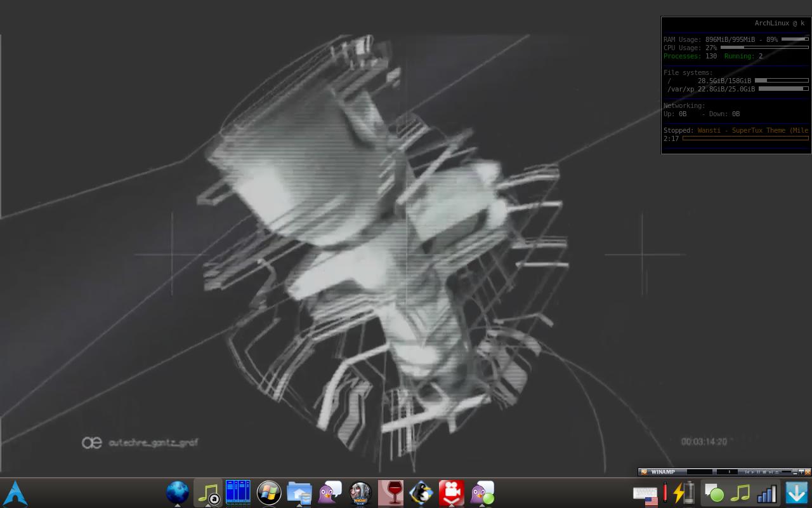812x508 pixels.
Task: Open the blue panel system monitor icon
Action: [239, 493]
